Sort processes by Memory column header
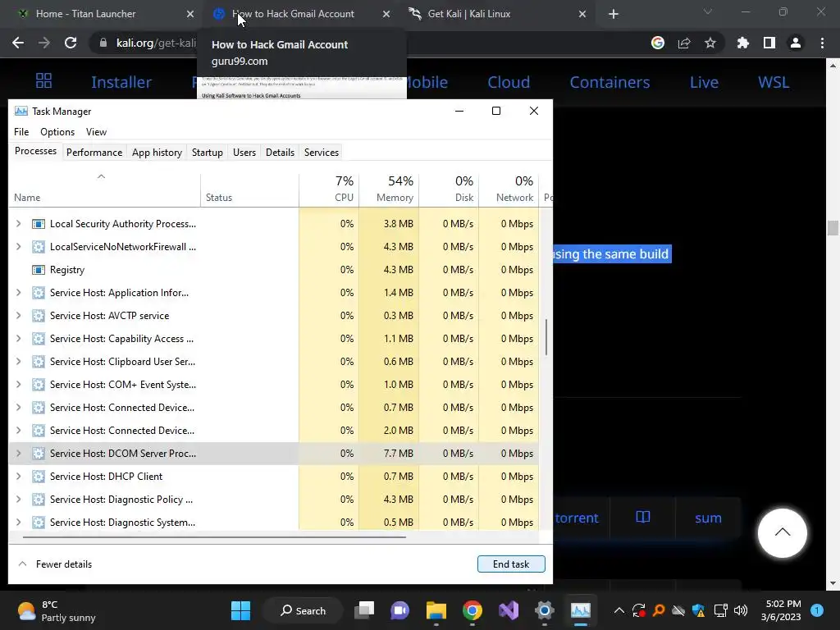The height and width of the screenshot is (630, 840). coord(390,189)
